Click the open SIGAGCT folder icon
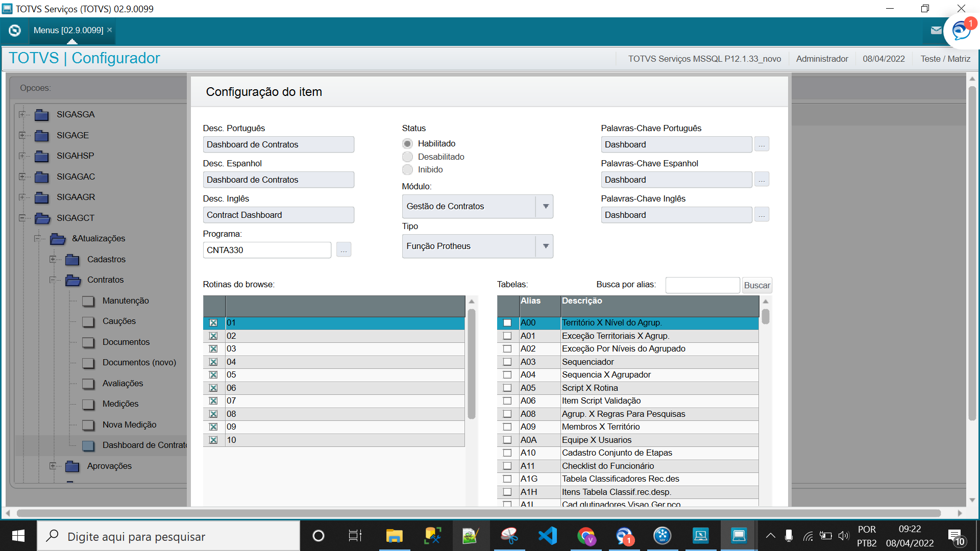This screenshot has width=980, height=551. pos(42,218)
